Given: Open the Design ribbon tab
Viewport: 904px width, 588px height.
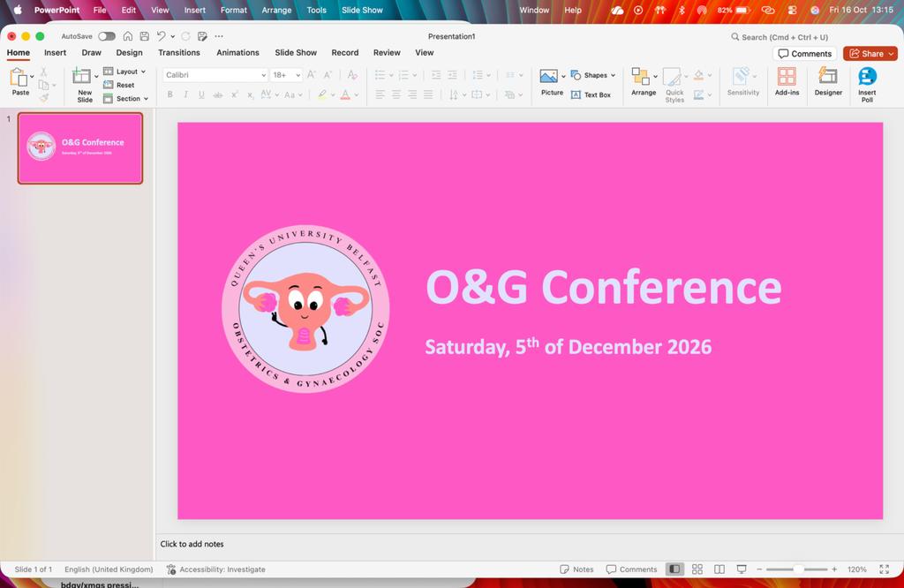Looking at the screenshot, I should [129, 52].
